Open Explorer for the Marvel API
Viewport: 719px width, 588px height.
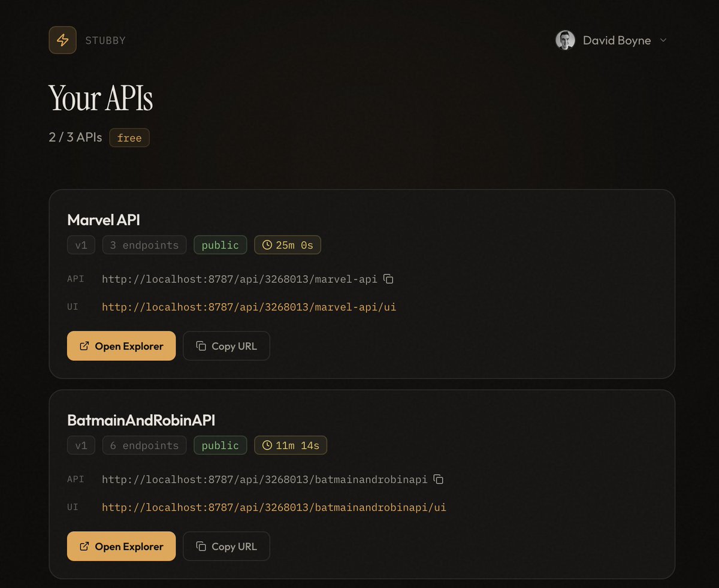click(x=121, y=346)
